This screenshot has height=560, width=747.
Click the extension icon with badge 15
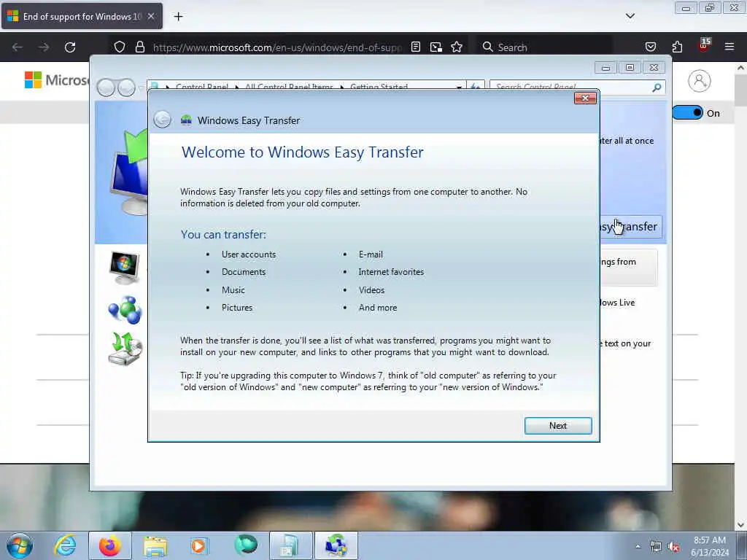pos(704,46)
